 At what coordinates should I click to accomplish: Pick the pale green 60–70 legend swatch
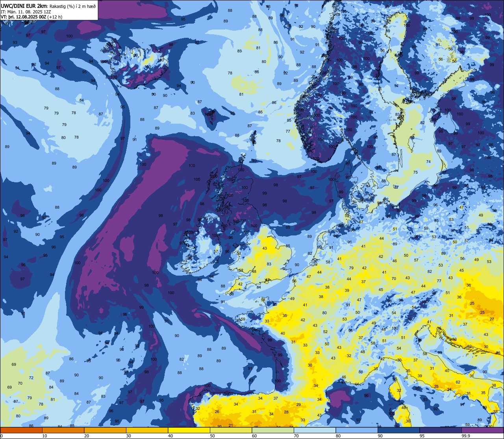[x=273, y=430]
